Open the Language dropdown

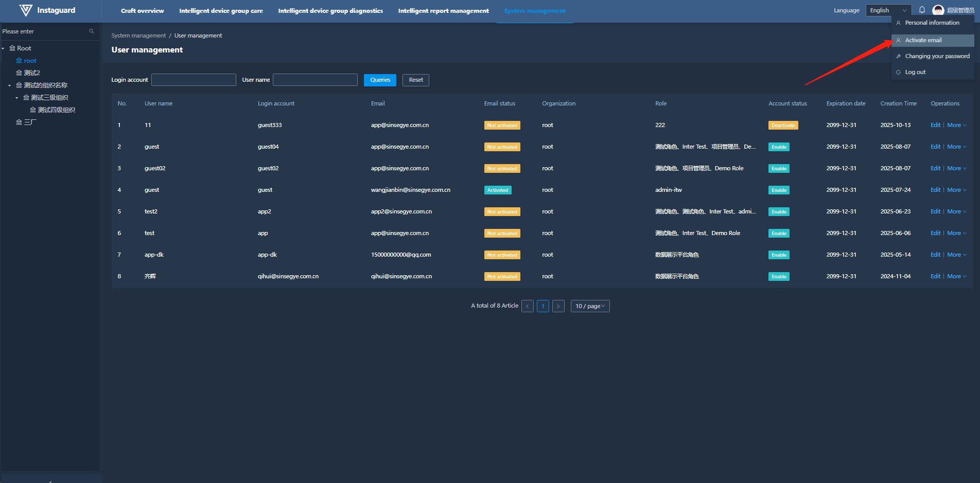(x=888, y=10)
